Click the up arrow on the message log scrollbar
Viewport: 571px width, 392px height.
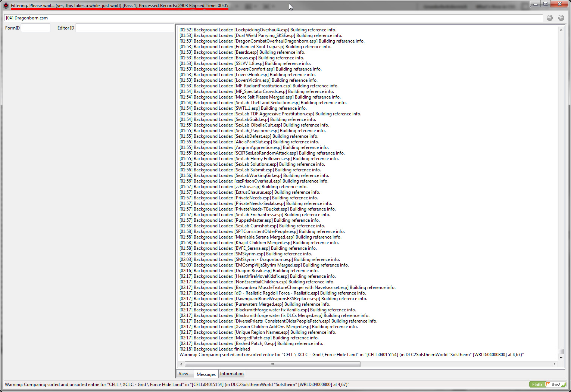click(562, 29)
